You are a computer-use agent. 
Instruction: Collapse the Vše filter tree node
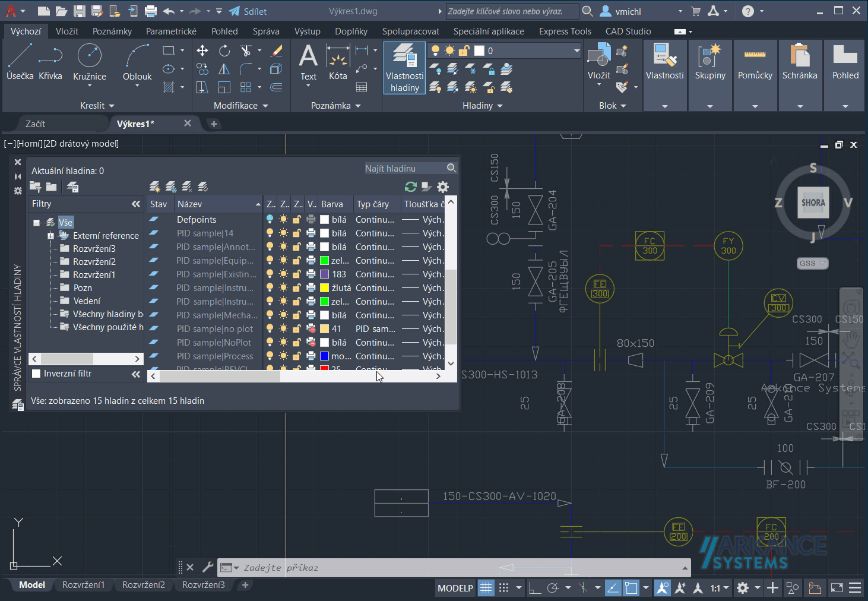click(37, 223)
